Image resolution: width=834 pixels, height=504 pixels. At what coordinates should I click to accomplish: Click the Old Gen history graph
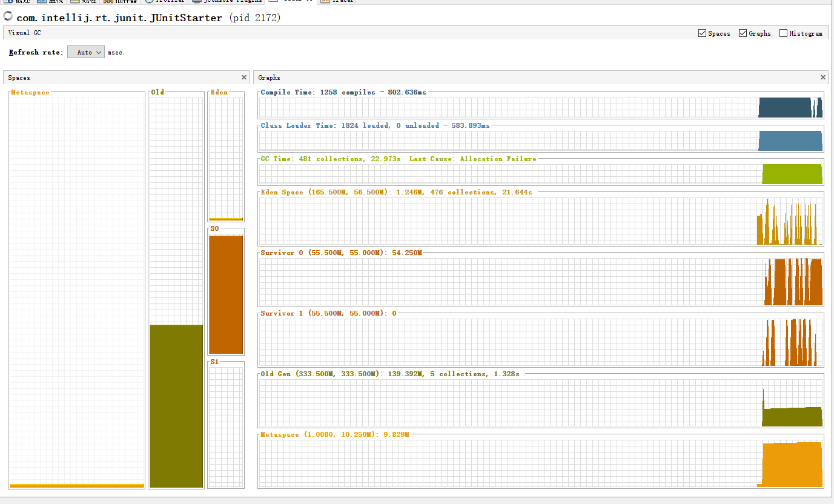[x=541, y=403]
